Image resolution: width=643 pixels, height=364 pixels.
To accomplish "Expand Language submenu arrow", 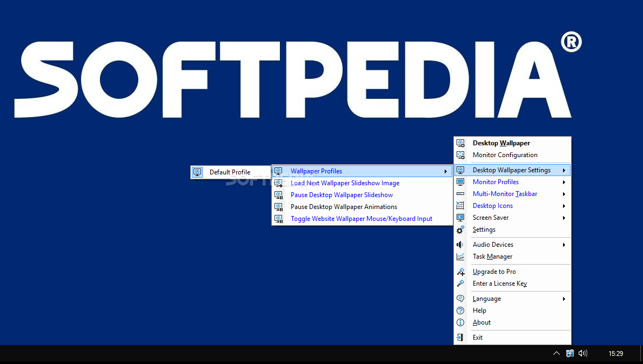I will click(564, 299).
